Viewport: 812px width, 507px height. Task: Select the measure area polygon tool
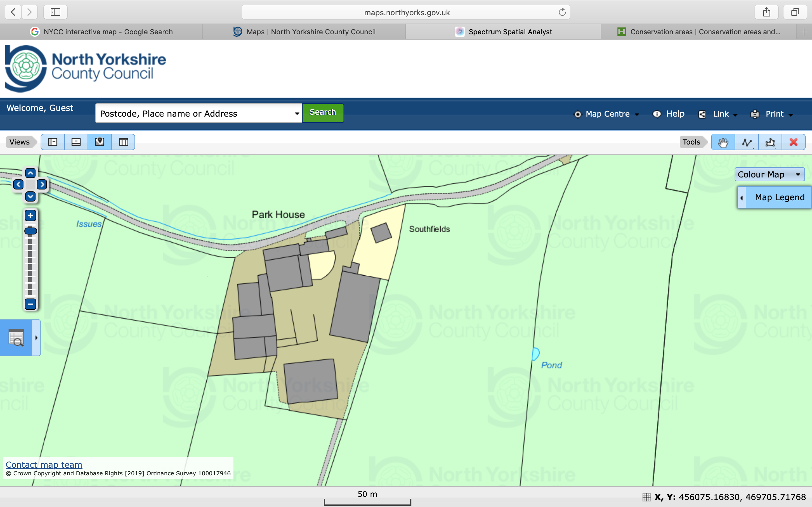click(x=770, y=142)
